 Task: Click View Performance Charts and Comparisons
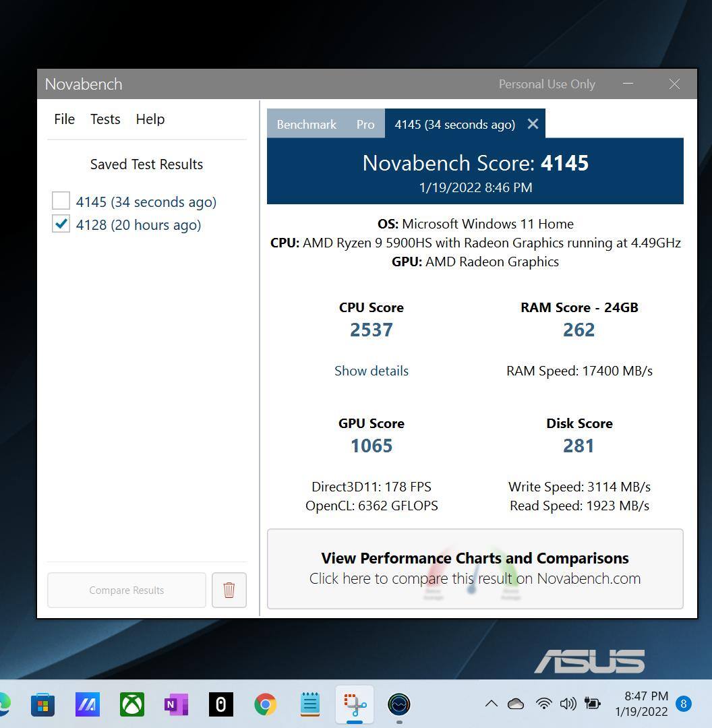pyautogui.click(x=475, y=568)
